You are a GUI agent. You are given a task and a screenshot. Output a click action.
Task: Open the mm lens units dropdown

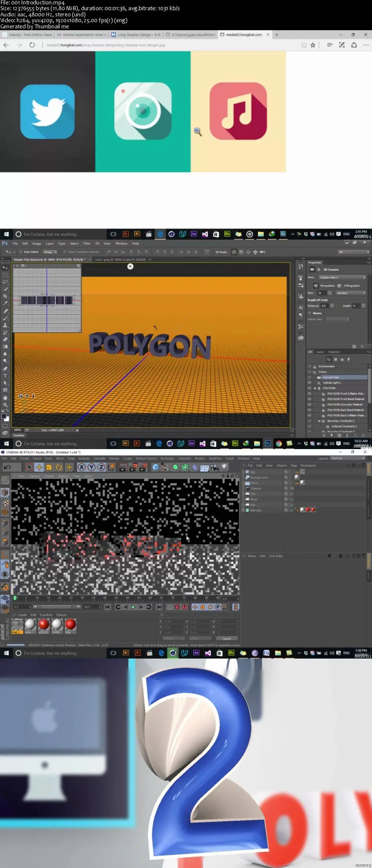point(350,293)
